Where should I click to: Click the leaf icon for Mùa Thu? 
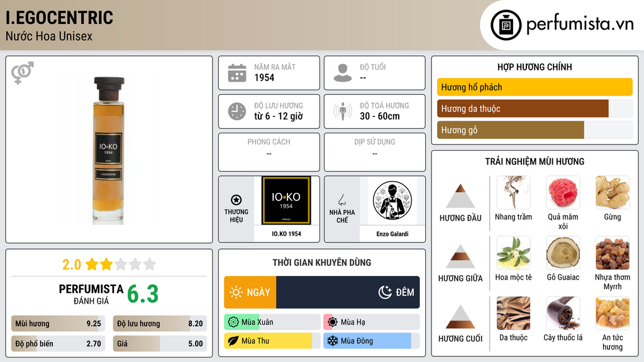click(233, 341)
